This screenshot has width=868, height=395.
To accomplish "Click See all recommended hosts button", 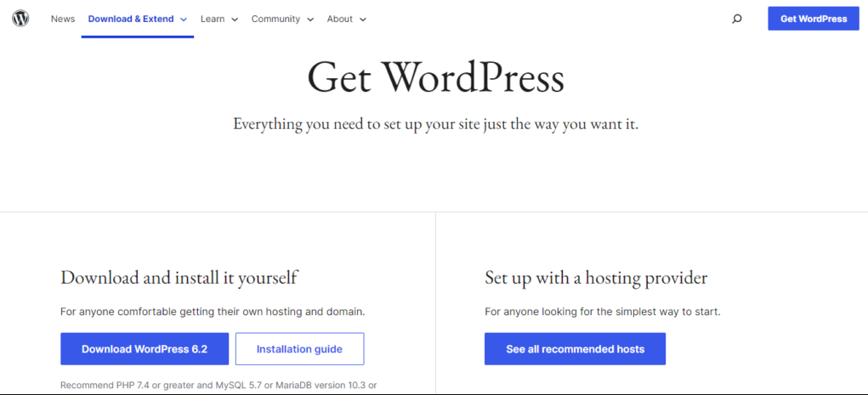I will 576,349.
